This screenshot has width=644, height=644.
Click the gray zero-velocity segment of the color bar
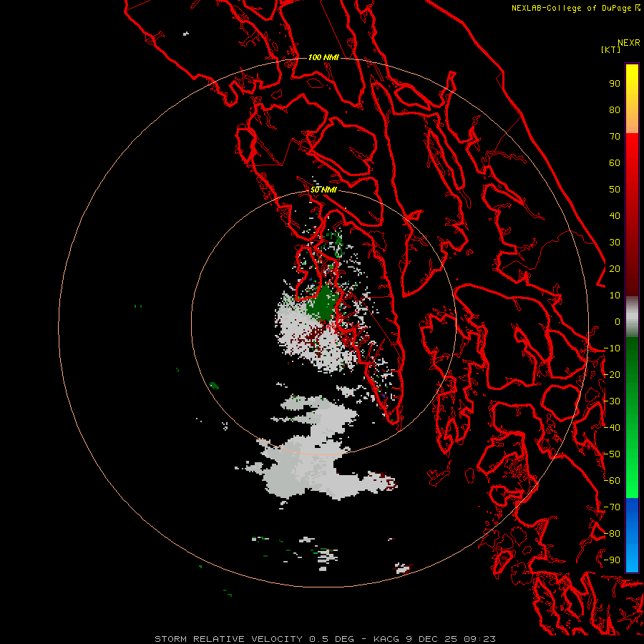[632, 317]
